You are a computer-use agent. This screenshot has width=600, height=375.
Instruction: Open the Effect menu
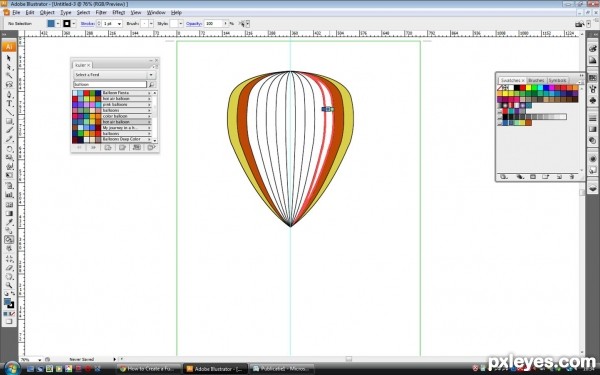(119, 13)
